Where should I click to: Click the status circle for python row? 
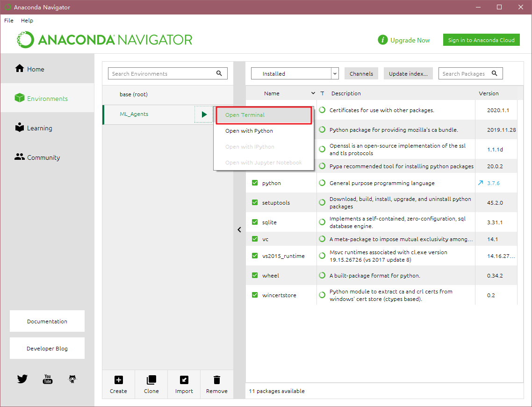pos(322,183)
